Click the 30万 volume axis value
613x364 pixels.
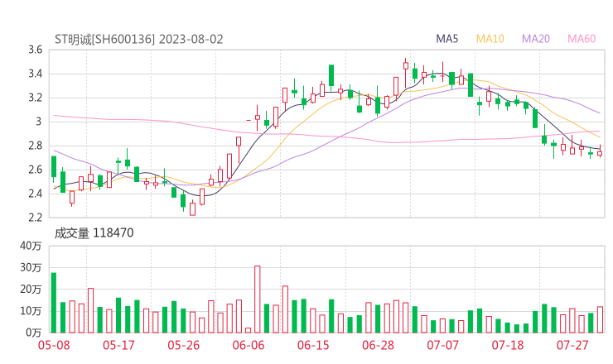tap(31, 267)
